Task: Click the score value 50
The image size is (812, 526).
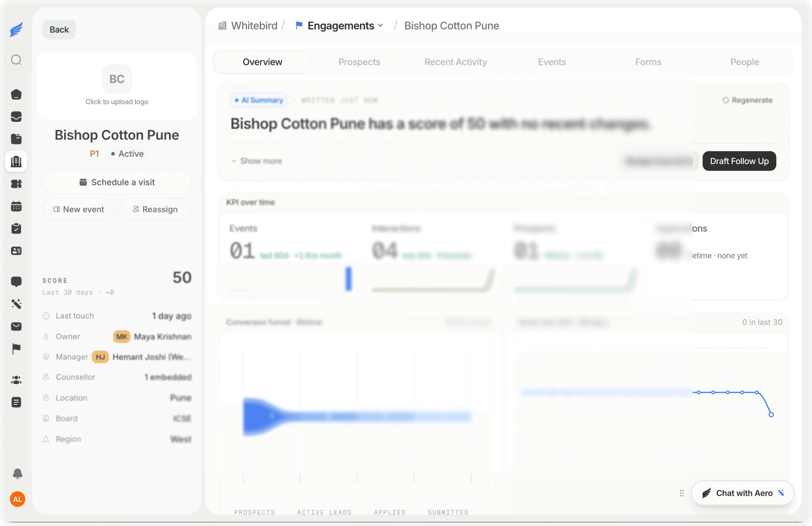Action: tap(182, 277)
